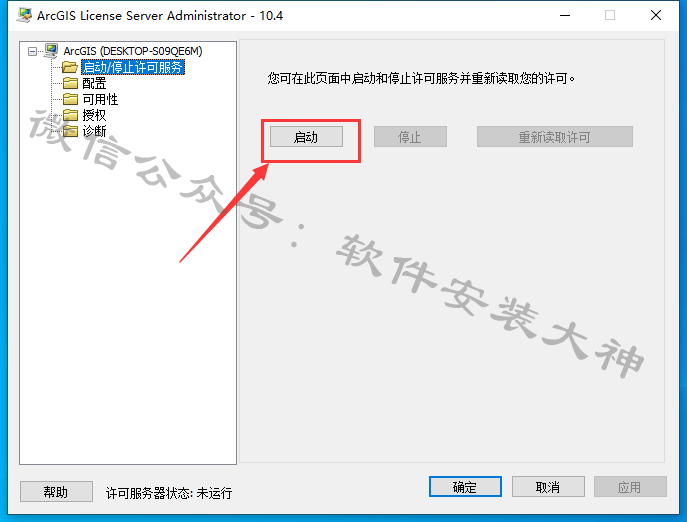
Task: Open the 可用性 tree item
Action: coord(100,99)
